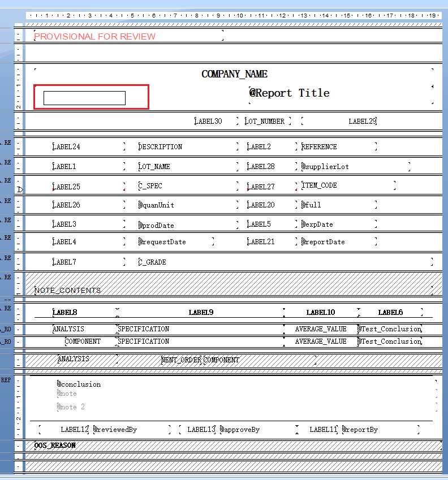Screen dimensions: 448x480
Task: Select the C_GRADE field
Action: tap(285, 262)
